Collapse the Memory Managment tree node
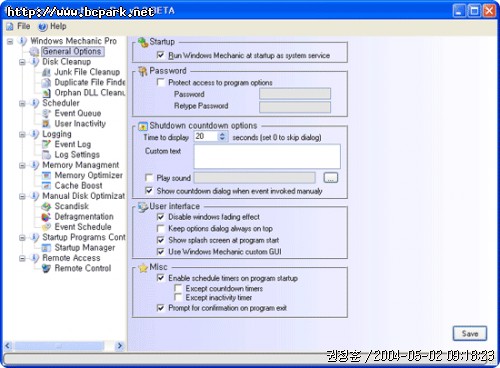This screenshot has width=500, height=368. (22, 165)
